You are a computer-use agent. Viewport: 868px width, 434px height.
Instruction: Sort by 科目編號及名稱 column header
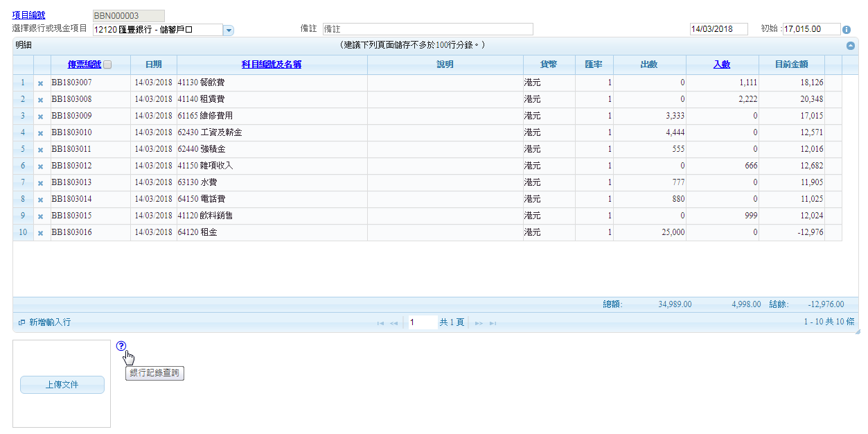point(272,64)
